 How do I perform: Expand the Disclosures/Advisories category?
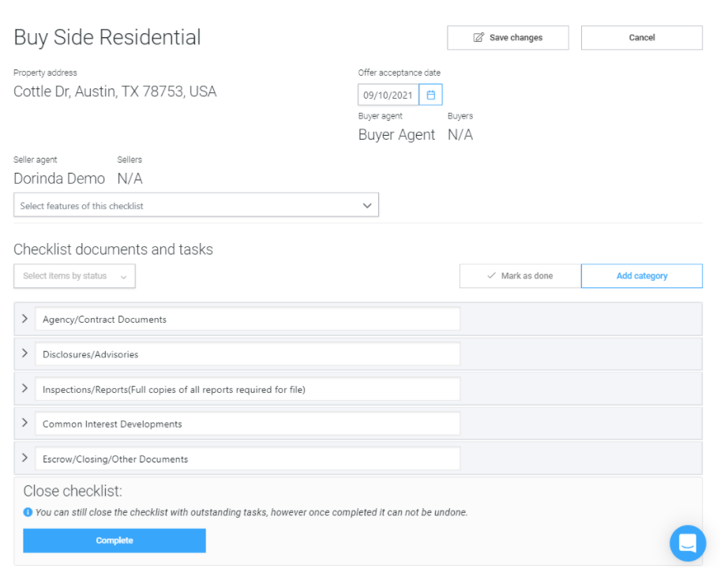[24, 354]
